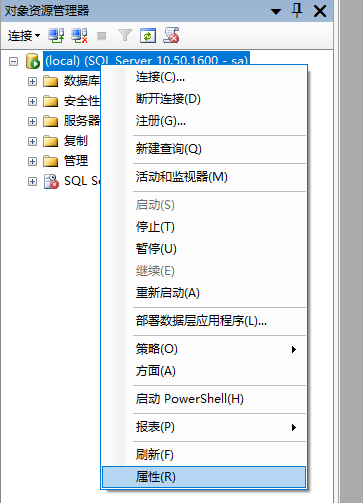Open the 连接 dropdown in toolbar
The image size is (363, 503).
(x=24, y=35)
